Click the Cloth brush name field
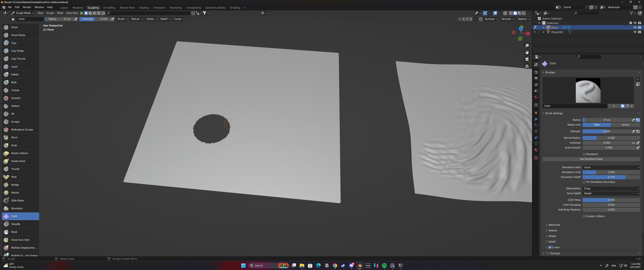The width and height of the screenshot is (644, 270). [575, 106]
